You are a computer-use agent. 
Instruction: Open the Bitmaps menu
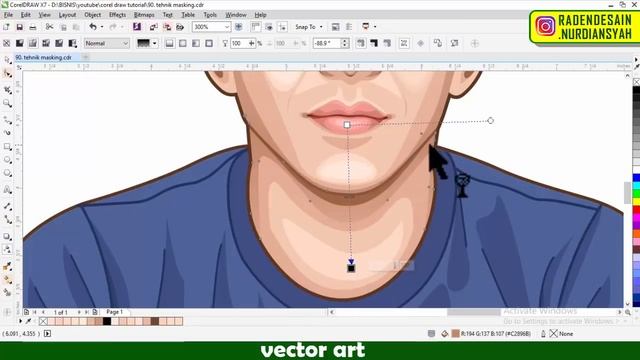[144, 15]
